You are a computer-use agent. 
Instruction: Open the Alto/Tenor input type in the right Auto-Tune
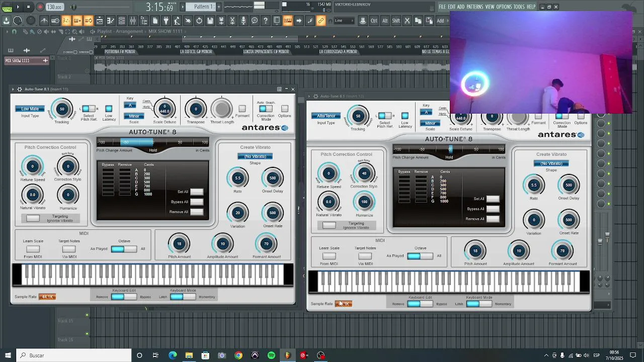pos(326,116)
